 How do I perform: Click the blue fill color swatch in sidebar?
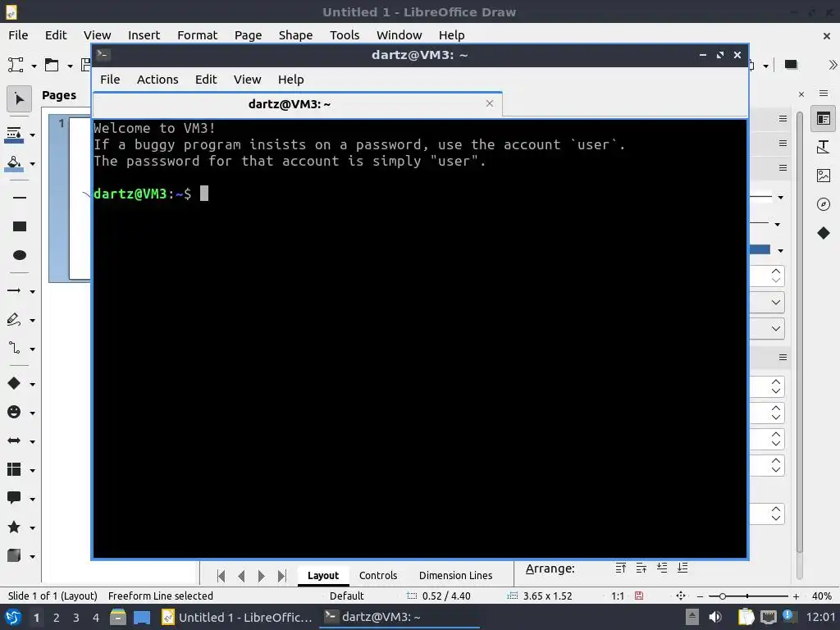click(760, 250)
